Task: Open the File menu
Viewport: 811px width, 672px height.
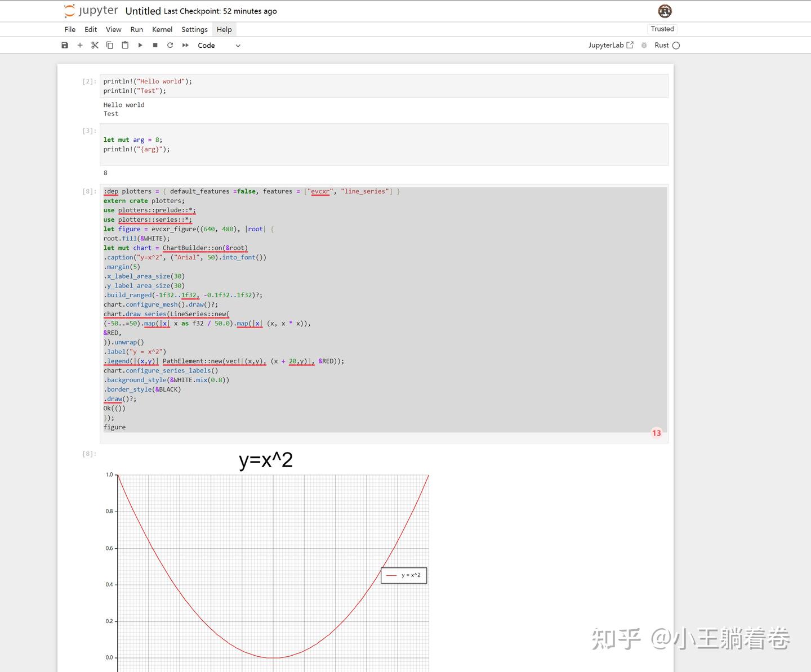Action: 70,29
